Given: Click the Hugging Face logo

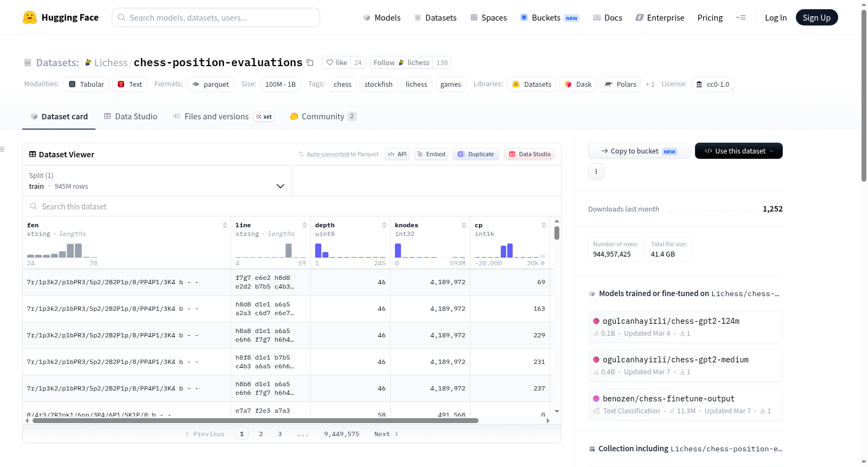Looking at the screenshot, I should [x=30, y=17].
